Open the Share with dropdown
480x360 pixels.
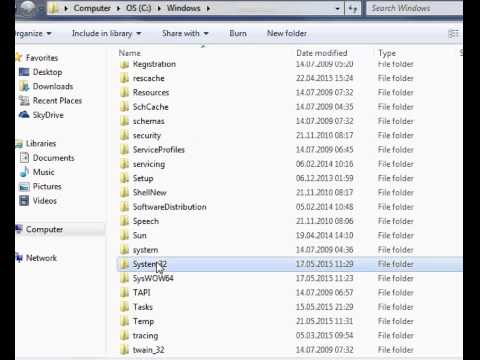click(x=185, y=34)
